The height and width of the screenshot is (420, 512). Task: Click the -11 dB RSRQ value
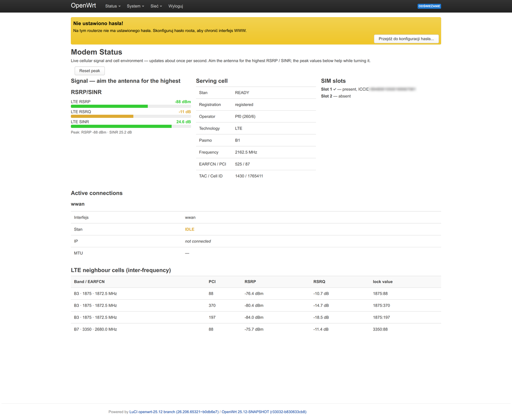pos(185,112)
